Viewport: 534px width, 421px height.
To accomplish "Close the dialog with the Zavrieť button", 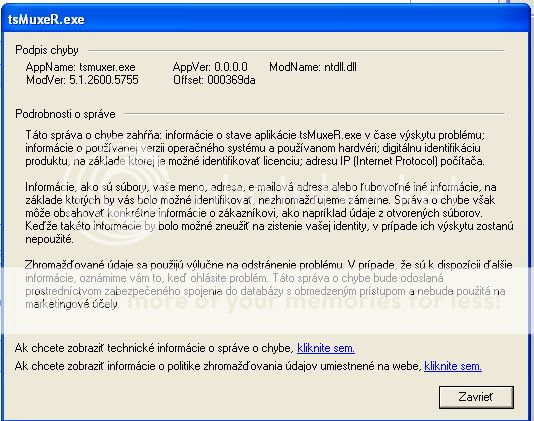I will [476, 397].
